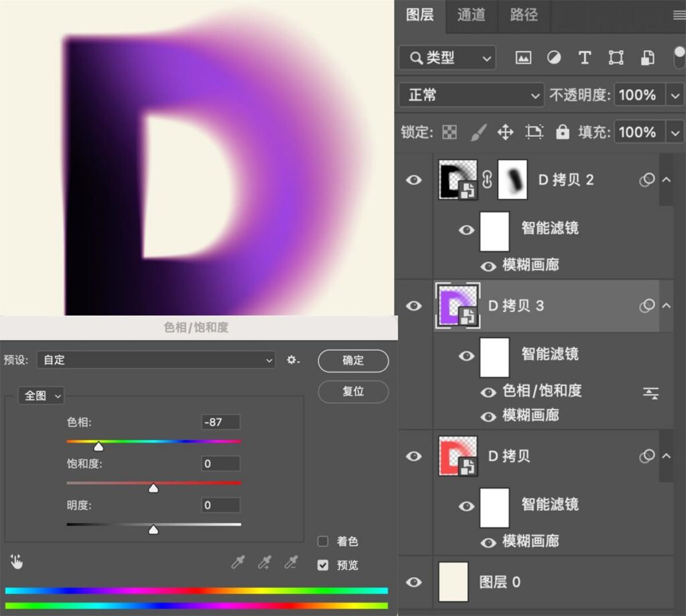The image size is (686, 616).
Task: Click the 填充 100% field
Action: [640, 132]
